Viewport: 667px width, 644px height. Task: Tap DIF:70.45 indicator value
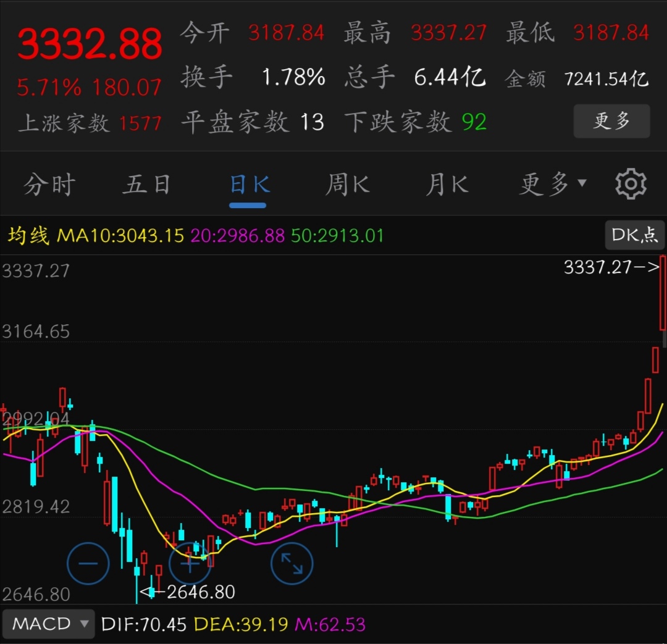144,624
